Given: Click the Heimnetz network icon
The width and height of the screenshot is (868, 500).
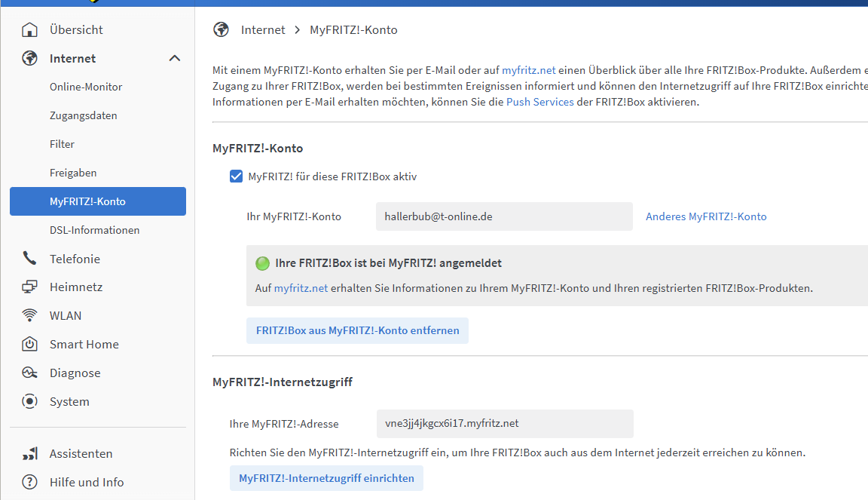Looking at the screenshot, I should coord(29,287).
